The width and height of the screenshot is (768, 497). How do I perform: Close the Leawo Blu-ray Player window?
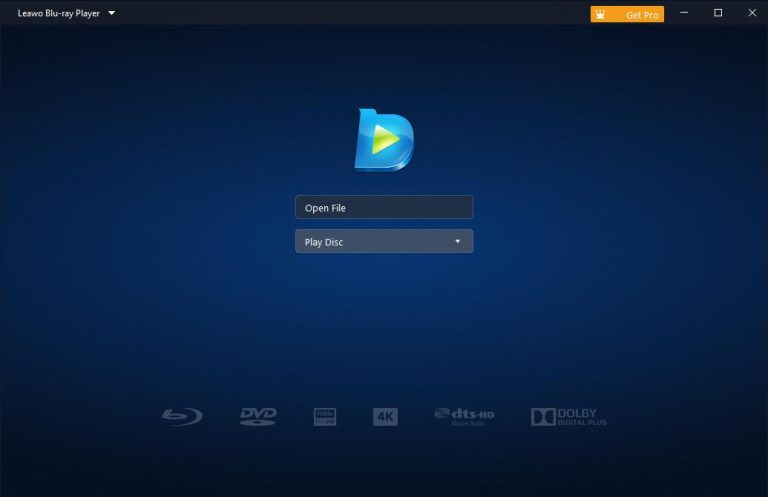(752, 13)
